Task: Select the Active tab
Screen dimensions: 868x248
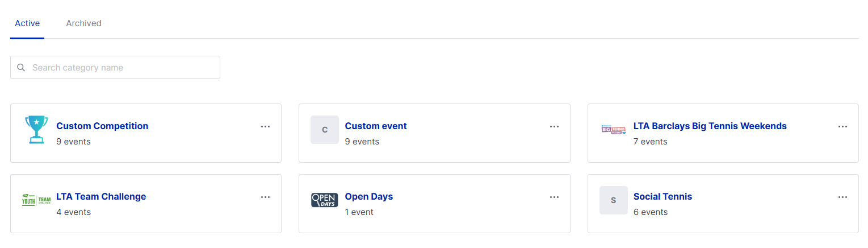Action: 27,23
